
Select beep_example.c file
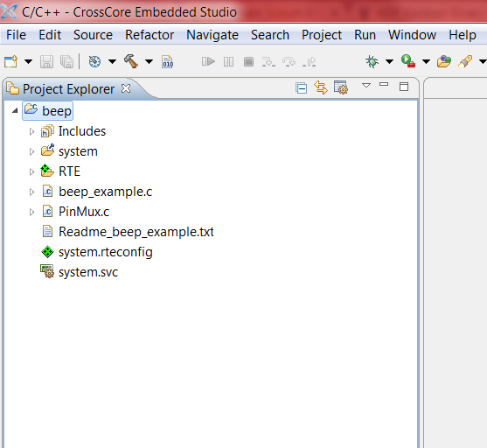pyautogui.click(x=97, y=192)
